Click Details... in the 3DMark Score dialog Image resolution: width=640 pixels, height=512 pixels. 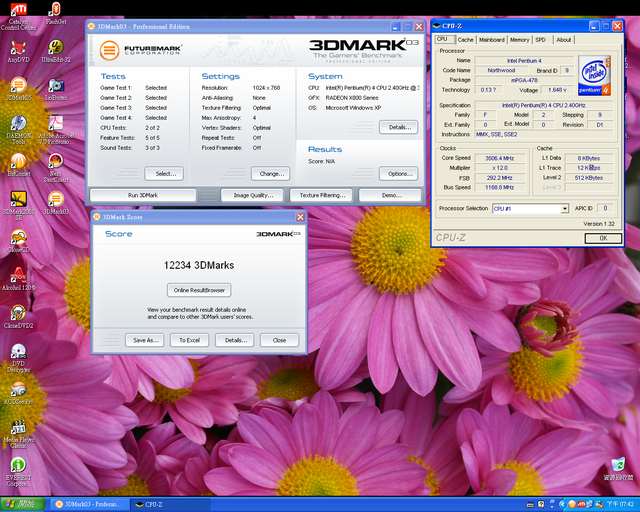coord(234,340)
